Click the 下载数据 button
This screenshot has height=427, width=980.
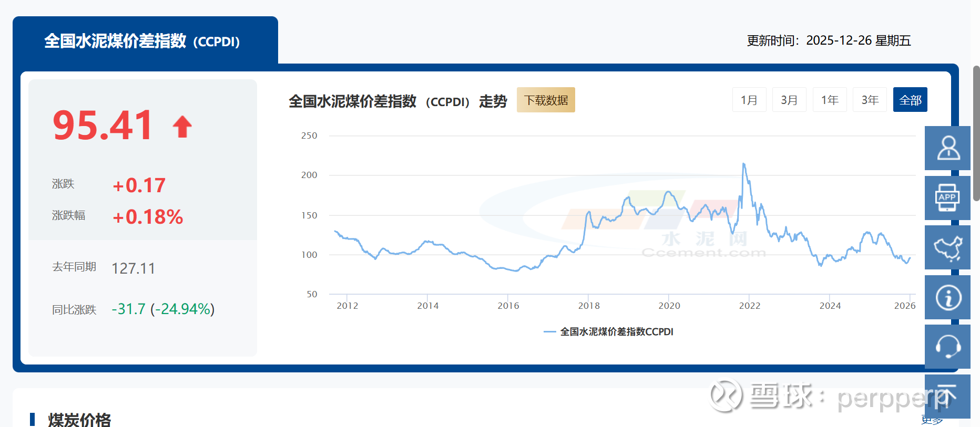click(546, 100)
